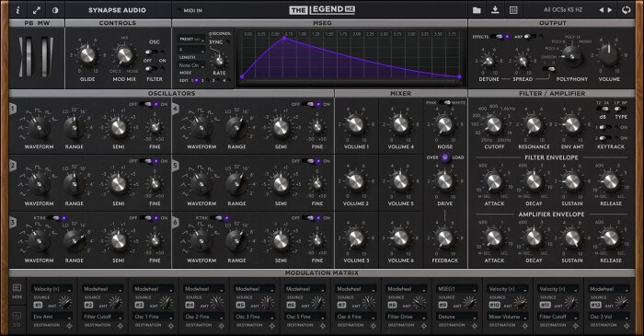This screenshot has height=336, width=644.
Task: Select the MM modulation matrix page icon
Action: (17, 291)
